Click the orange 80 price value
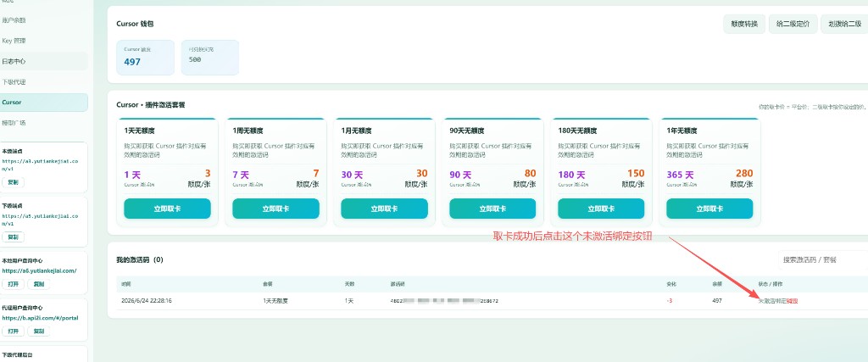The height and width of the screenshot is (362, 868). [531, 173]
